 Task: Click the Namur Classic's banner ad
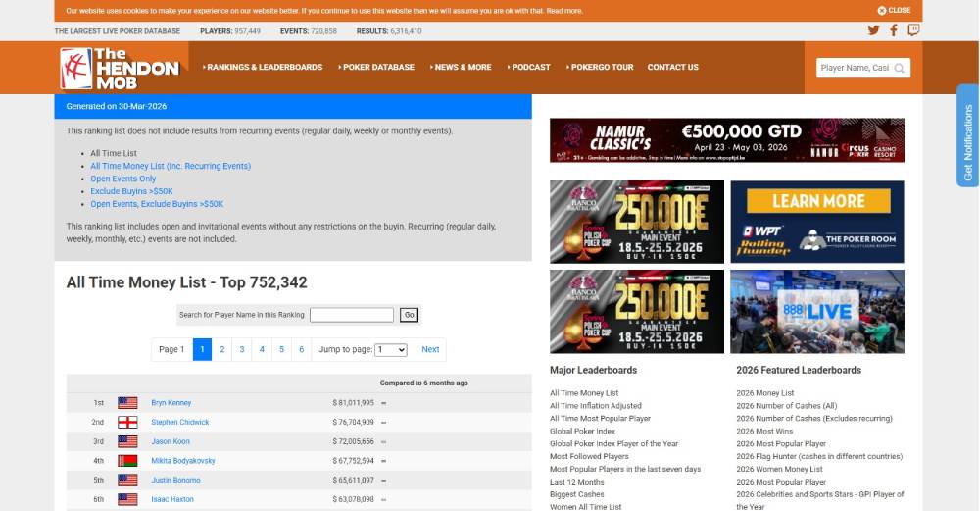click(x=727, y=140)
